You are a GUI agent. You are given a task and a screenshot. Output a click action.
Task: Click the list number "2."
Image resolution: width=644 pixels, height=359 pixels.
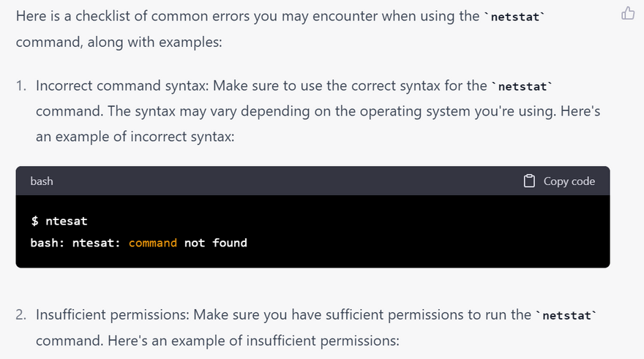(21, 315)
